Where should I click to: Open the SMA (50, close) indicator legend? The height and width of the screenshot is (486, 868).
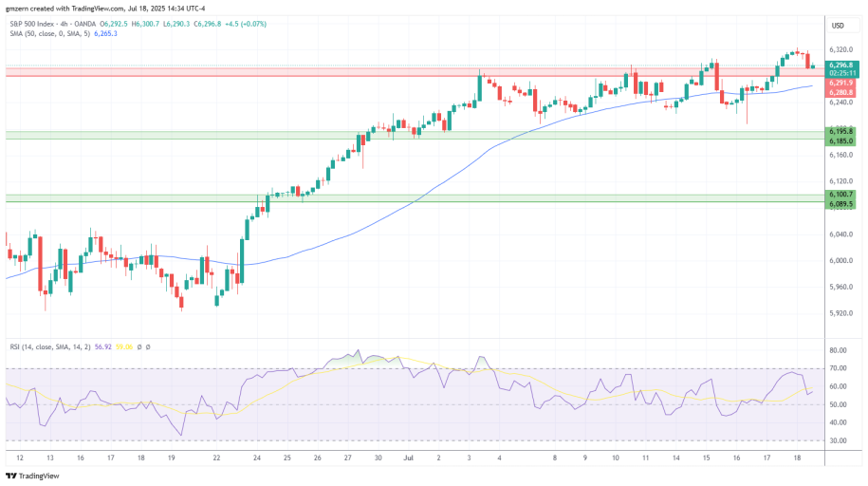click(x=49, y=34)
